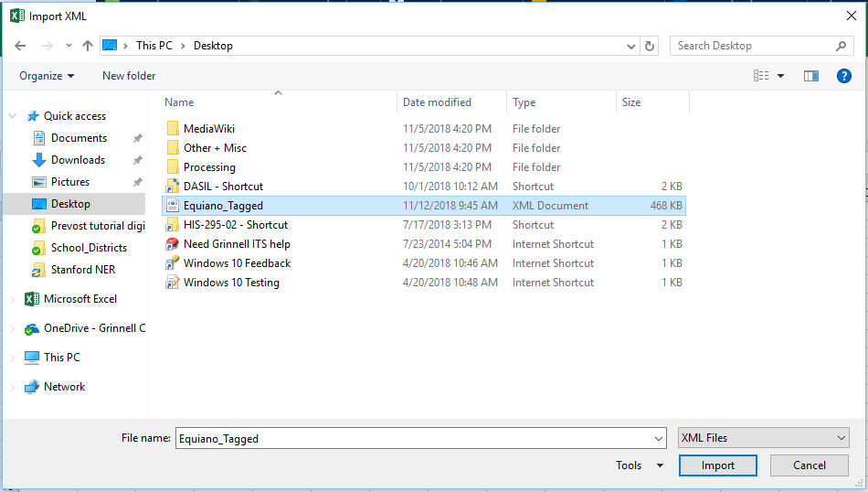Click the File name input field
868x492 pixels.
420,438
